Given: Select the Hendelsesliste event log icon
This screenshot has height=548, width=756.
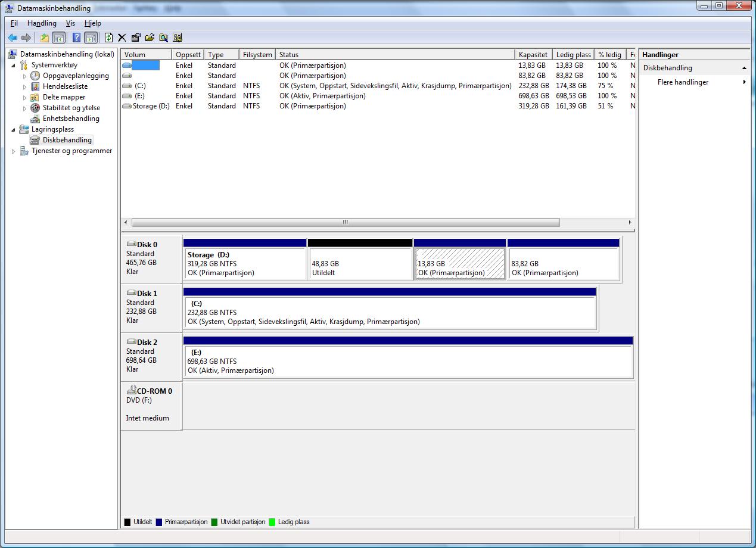Looking at the screenshot, I should pos(35,86).
